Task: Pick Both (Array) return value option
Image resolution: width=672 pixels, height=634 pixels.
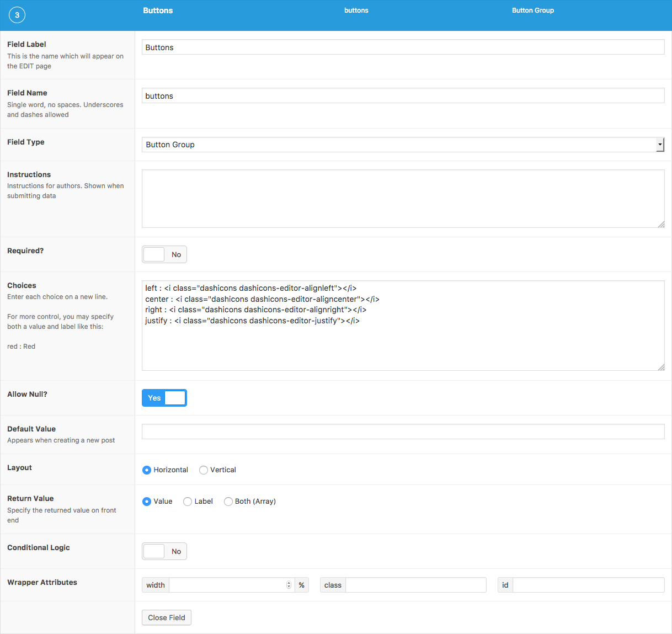Action: tap(228, 502)
